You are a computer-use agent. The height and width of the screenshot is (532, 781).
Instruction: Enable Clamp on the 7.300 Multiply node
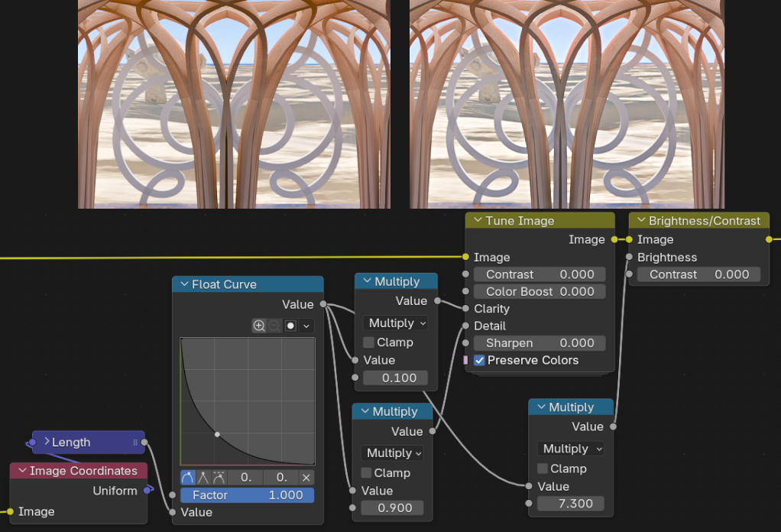543,469
